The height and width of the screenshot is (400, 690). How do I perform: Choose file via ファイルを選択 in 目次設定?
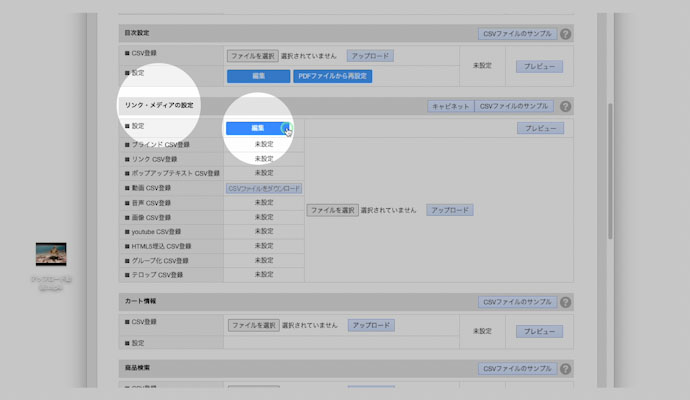click(252, 56)
